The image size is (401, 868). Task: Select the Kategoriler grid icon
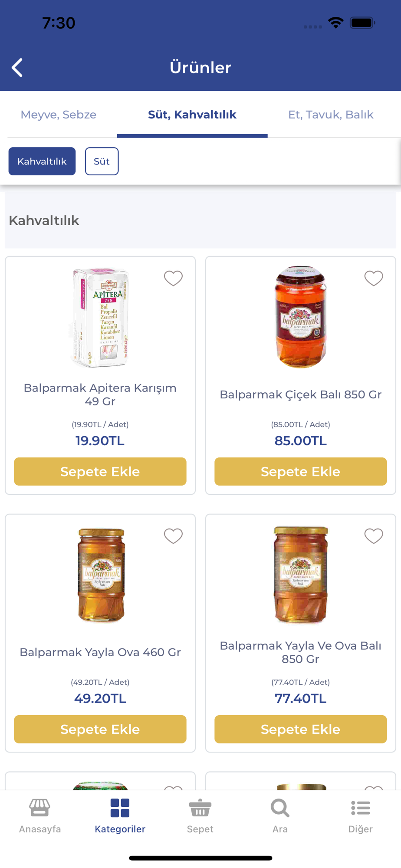(x=120, y=808)
